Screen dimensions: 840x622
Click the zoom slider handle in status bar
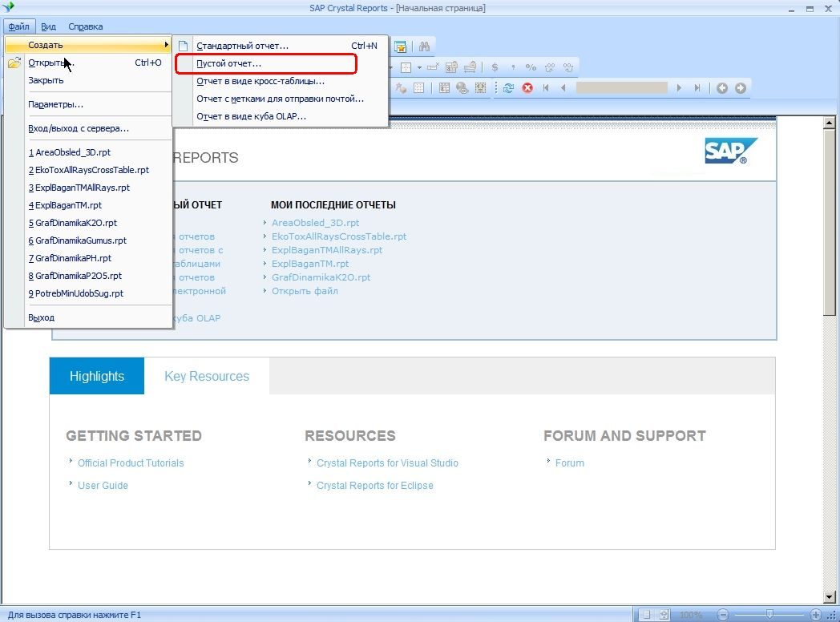pos(769,615)
